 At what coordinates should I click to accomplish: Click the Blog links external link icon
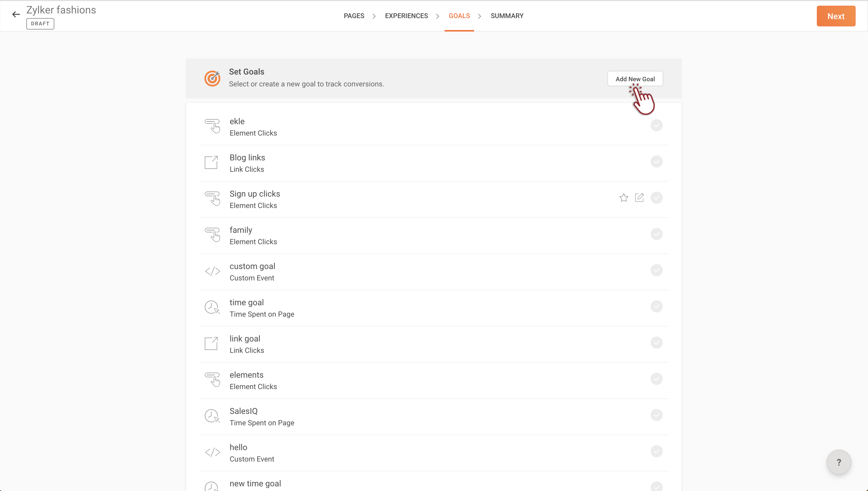coord(211,162)
